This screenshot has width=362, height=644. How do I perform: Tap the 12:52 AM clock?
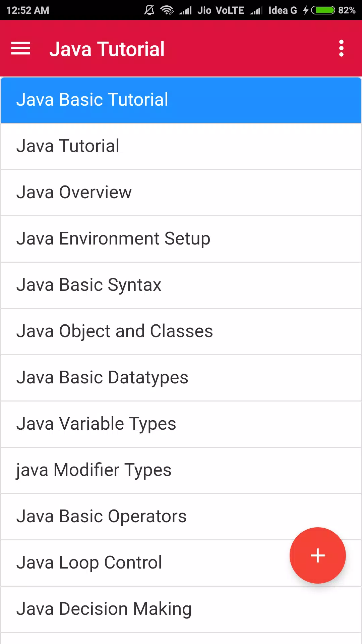[x=28, y=10]
